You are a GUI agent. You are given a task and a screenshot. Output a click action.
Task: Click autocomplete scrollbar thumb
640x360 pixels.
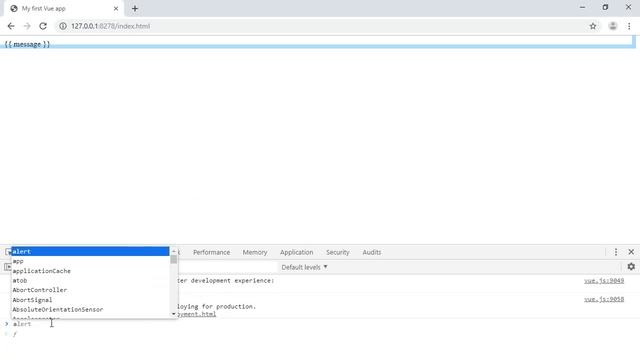coord(174,260)
